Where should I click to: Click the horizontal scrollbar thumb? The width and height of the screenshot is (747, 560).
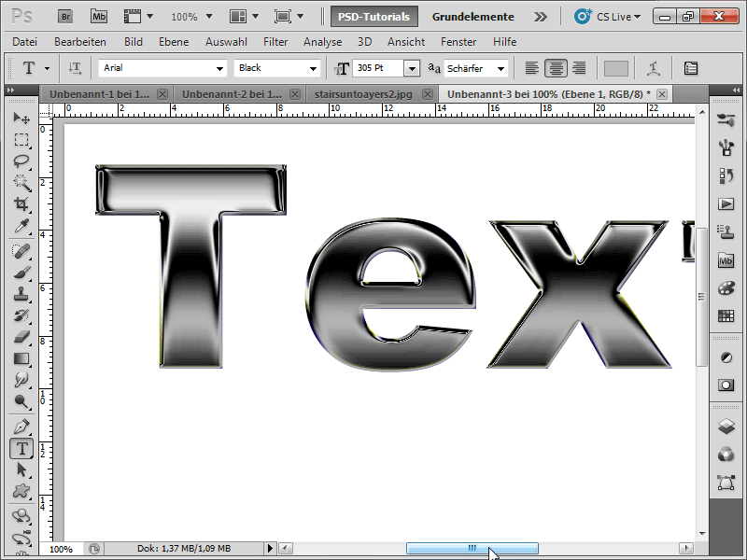click(x=472, y=549)
